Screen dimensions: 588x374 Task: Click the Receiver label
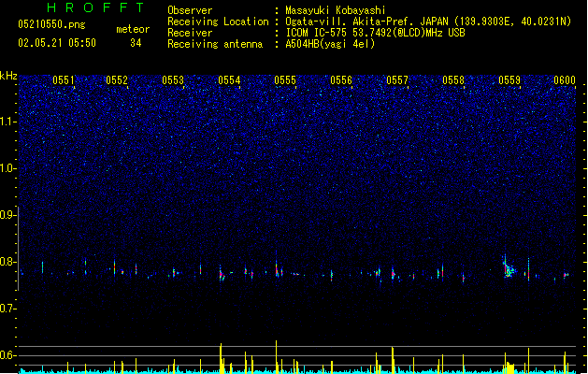[190, 33]
